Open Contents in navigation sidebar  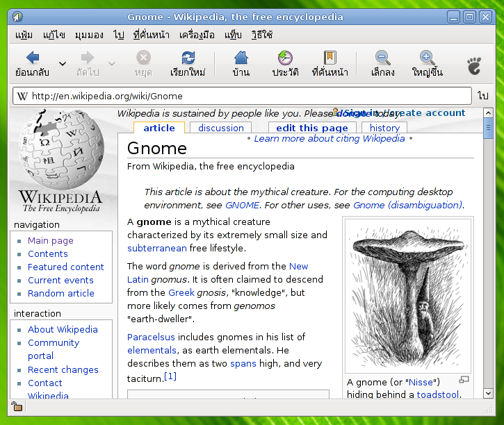pyautogui.click(x=47, y=254)
